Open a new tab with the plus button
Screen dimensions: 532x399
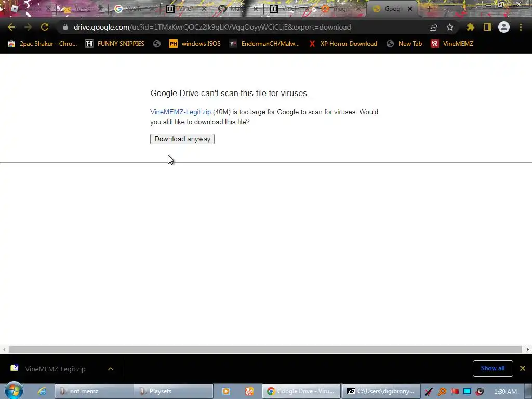(429, 9)
